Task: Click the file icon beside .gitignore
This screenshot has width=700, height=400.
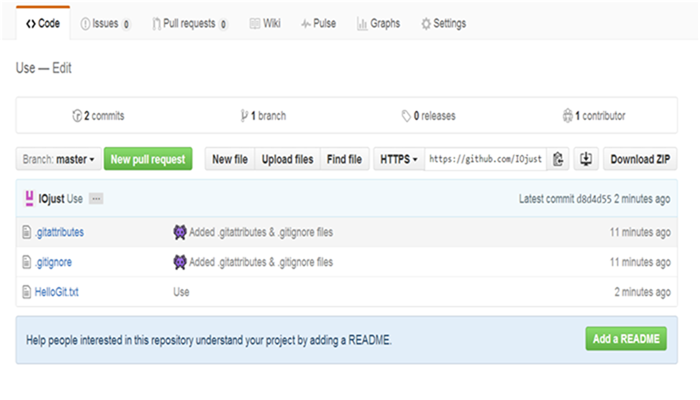Action: click(x=27, y=262)
